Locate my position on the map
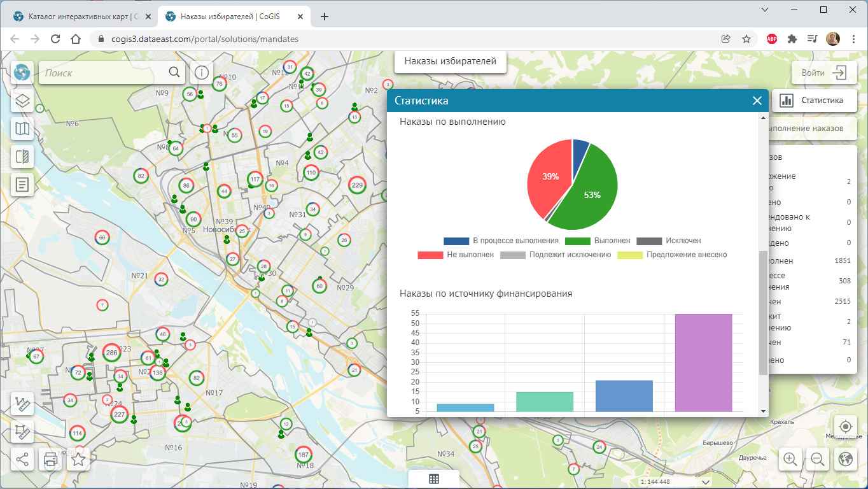Image resolution: width=868 pixels, height=489 pixels. 846,427
